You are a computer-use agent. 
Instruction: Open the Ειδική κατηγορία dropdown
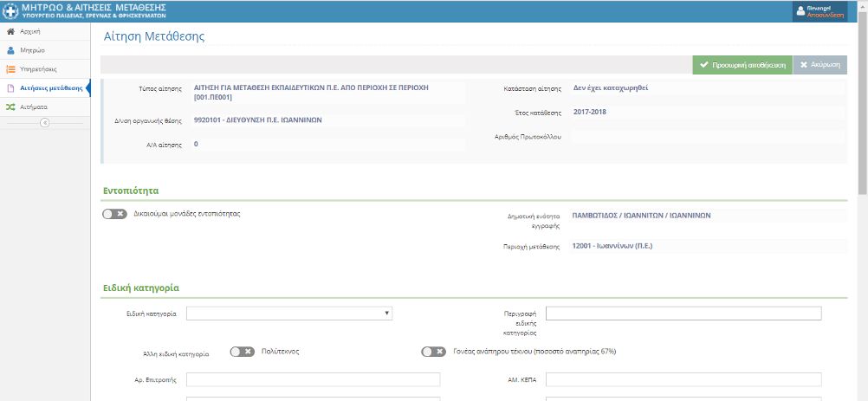pyautogui.click(x=290, y=314)
